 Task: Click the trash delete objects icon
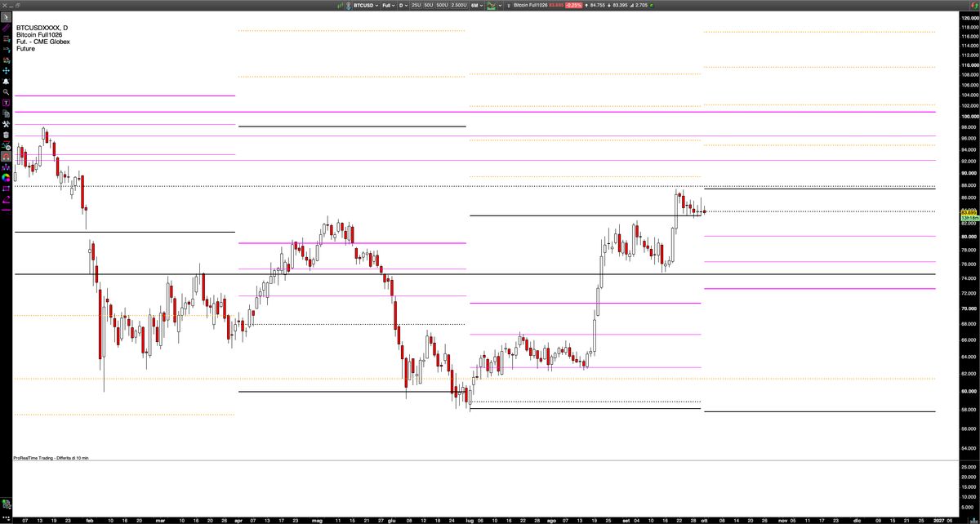click(x=6, y=135)
